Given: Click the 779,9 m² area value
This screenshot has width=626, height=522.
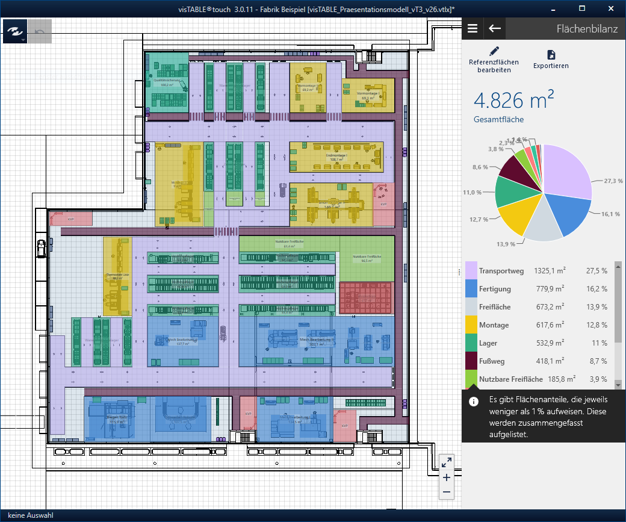Looking at the screenshot, I should [550, 289].
